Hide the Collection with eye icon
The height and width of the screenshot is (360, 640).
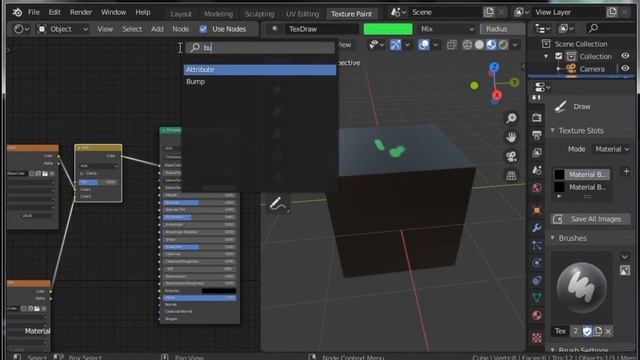point(625,56)
